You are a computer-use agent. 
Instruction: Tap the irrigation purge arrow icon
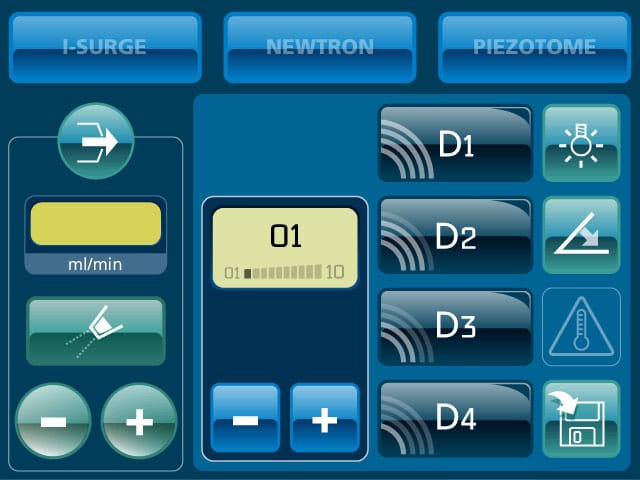96,141
